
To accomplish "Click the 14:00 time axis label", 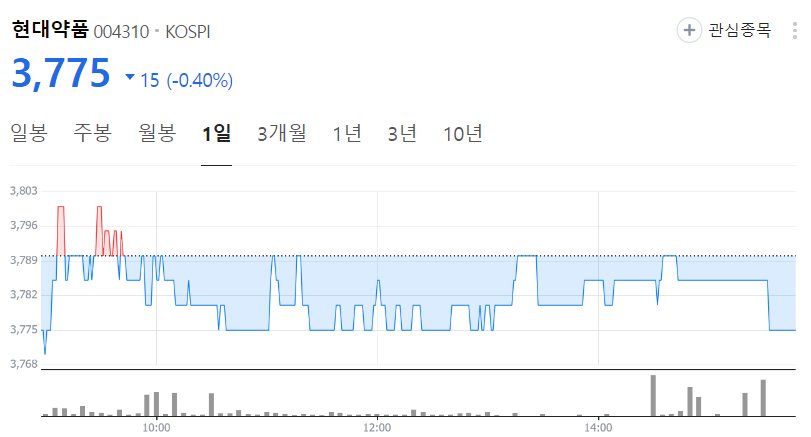I will pos(598,428).
